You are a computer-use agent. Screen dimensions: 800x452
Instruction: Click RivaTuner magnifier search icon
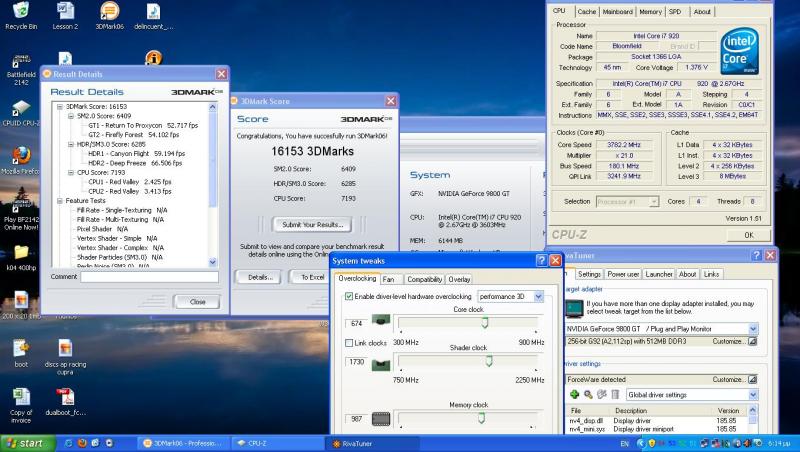tap(588, 394)
